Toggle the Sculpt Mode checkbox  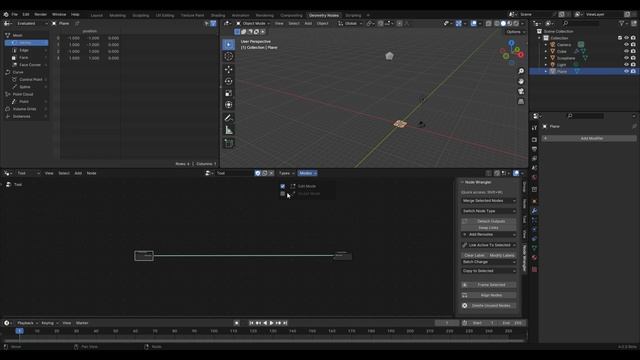coord(282,193)
